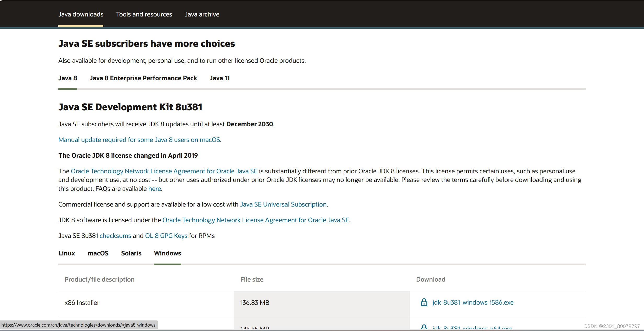
Task: Download jdk-8u381-windows-i586.exe file
Action: point(473,303)
